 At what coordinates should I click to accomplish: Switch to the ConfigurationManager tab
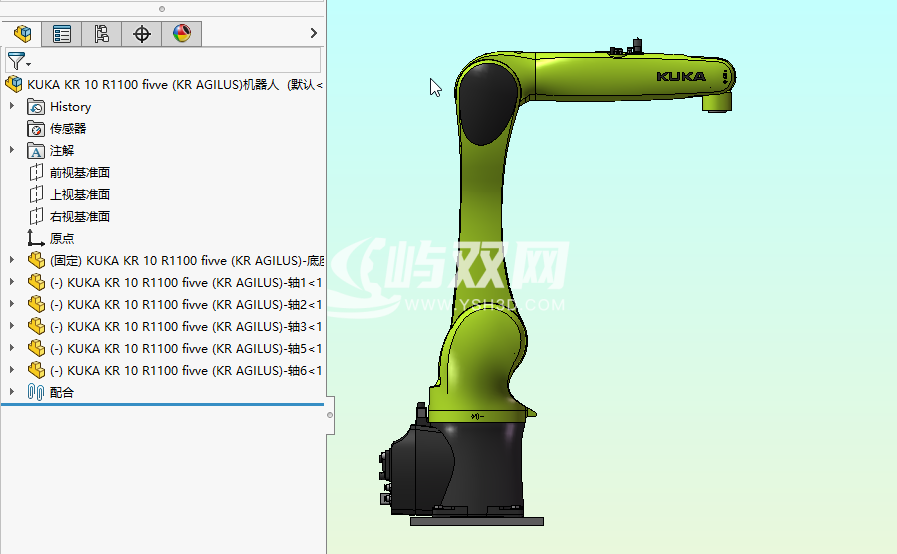[x=101, y=34]
